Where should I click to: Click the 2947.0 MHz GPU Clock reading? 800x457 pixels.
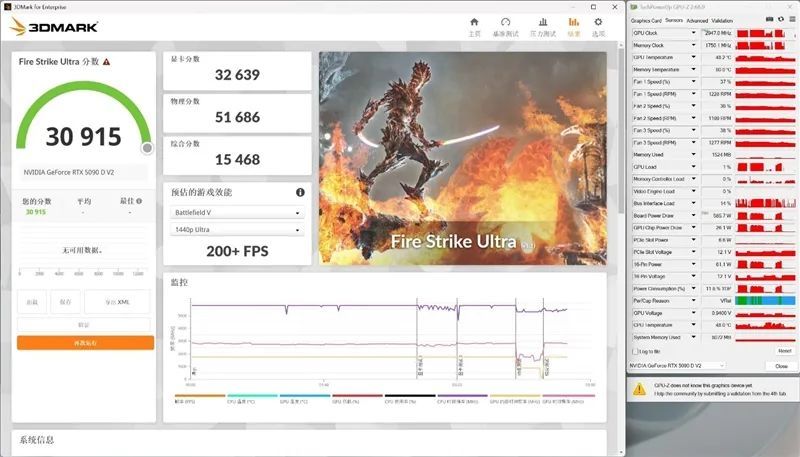click(x=717, y=33)
